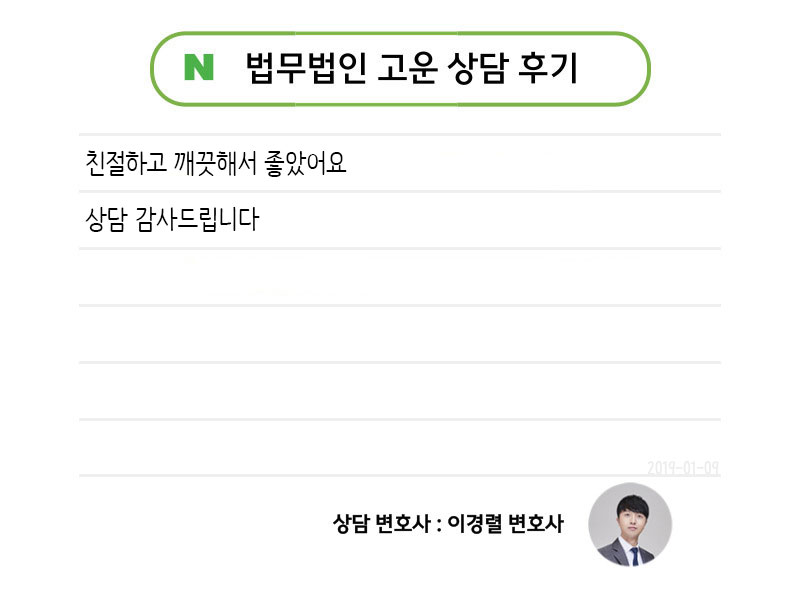Click the second empty note line

(x=400, y=334)
